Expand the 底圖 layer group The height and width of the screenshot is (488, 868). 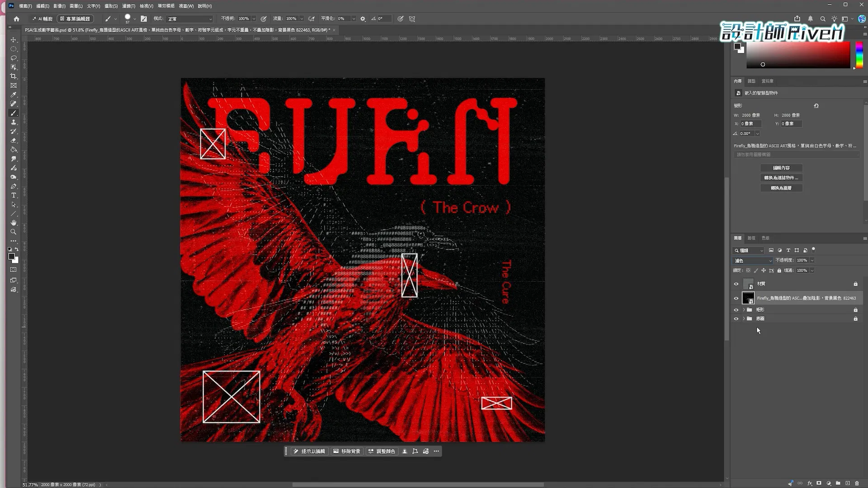point(744,319)
